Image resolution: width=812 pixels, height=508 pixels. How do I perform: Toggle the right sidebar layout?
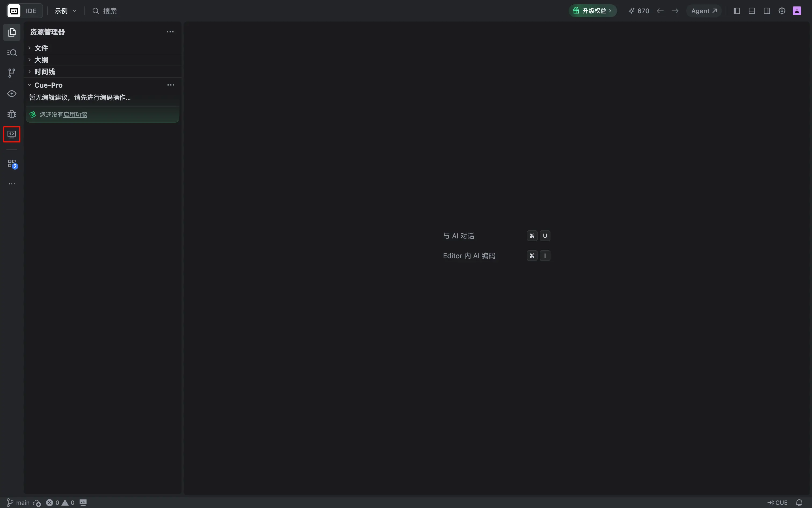(x=767, y=11)
